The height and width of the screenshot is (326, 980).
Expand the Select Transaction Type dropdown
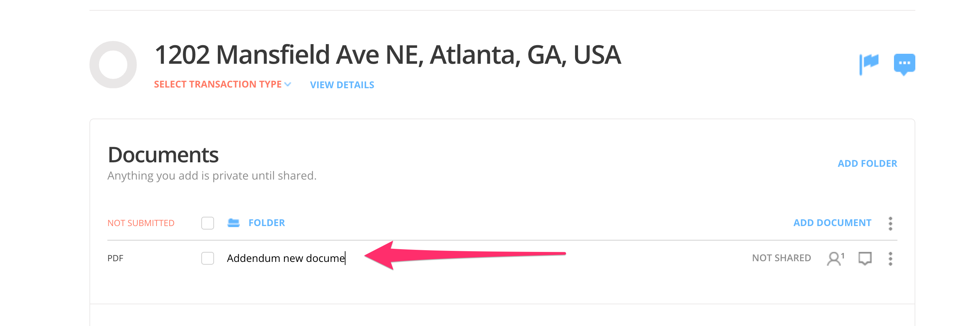pos(222,84)
